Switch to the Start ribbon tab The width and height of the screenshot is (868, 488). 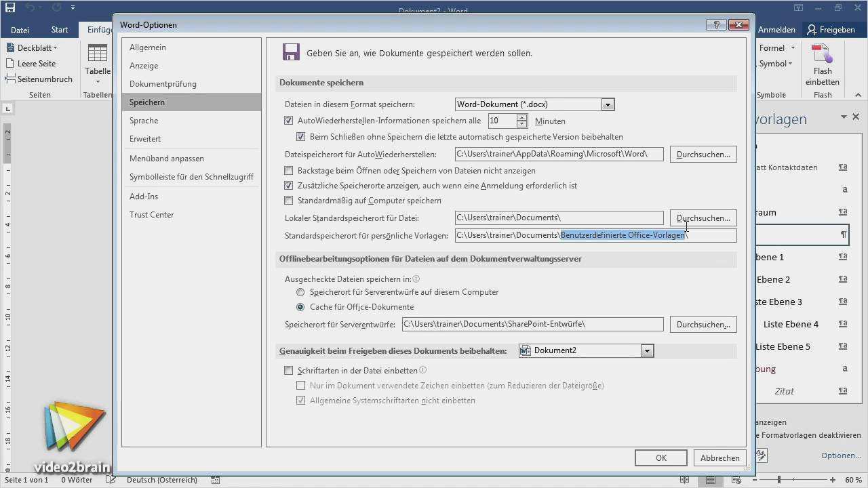tap(59, 30)
